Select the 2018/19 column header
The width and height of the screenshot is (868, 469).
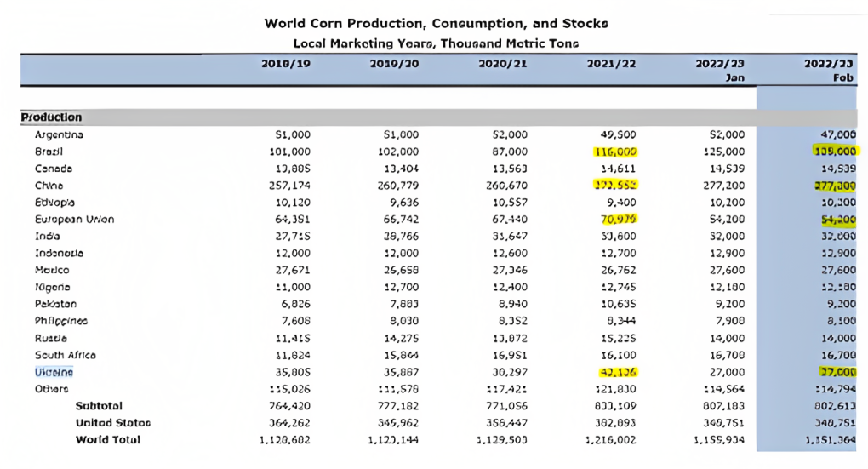click(x=286, y=64)
